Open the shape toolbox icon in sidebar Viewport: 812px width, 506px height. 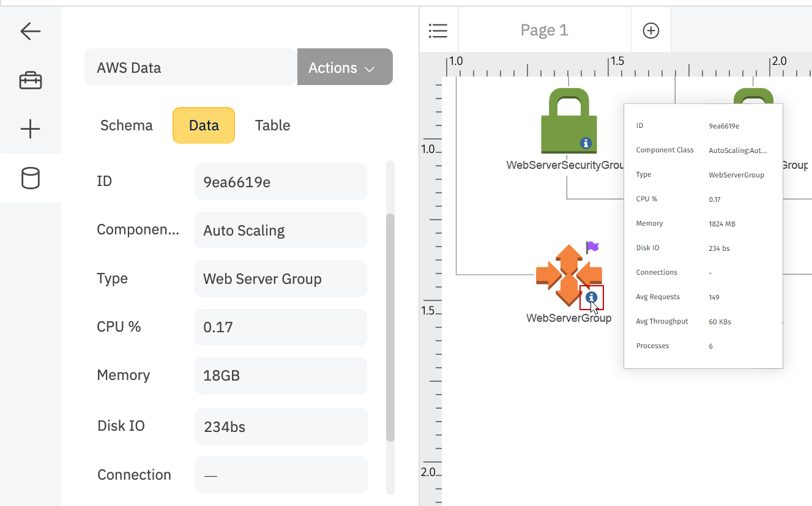tap(29, 80)
